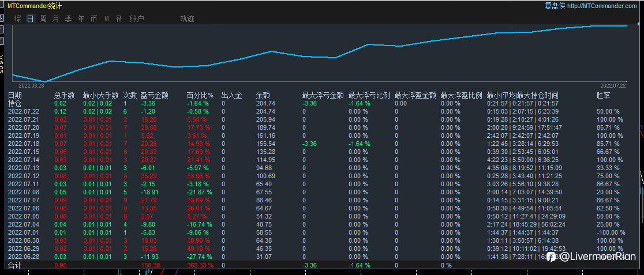
Task: Select the 2022.07.21 date row
Action: pos(24,119)
